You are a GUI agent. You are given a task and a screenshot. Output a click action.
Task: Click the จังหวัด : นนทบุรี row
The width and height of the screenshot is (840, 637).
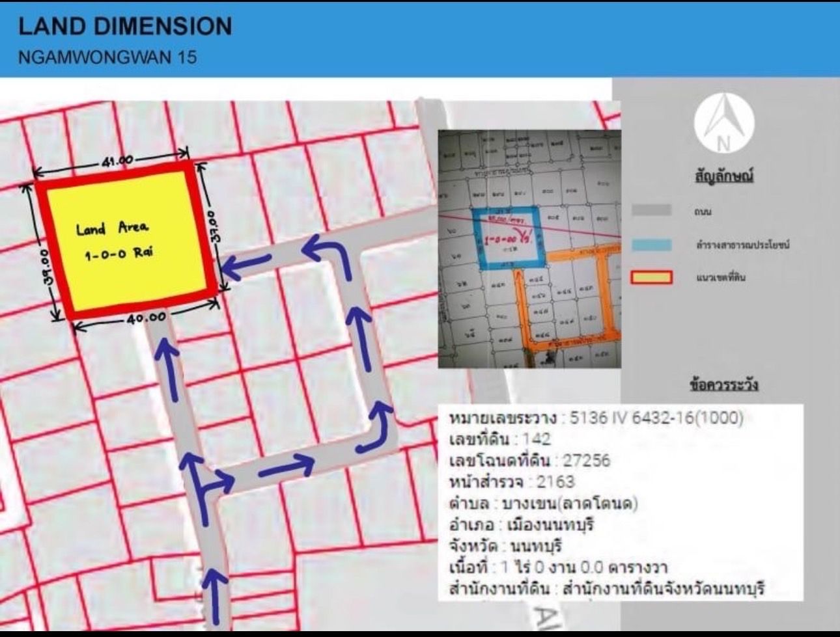[x=505, y=545]
